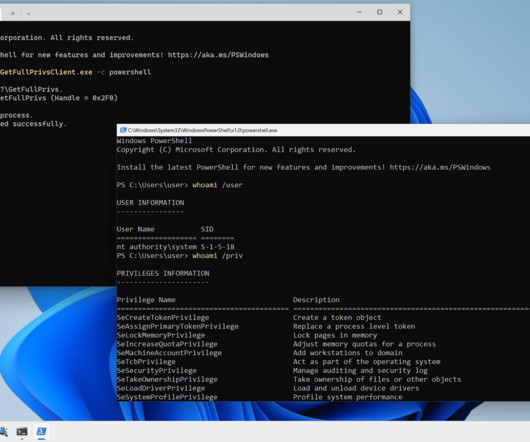Click 'Load and unload device drivers' description

pos(356,388)
